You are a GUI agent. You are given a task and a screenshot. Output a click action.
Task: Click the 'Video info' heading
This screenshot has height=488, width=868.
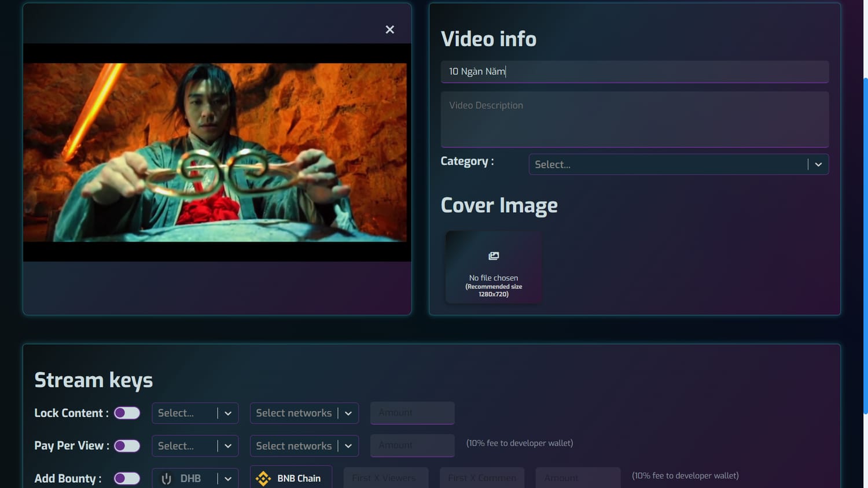coord(488,39)
